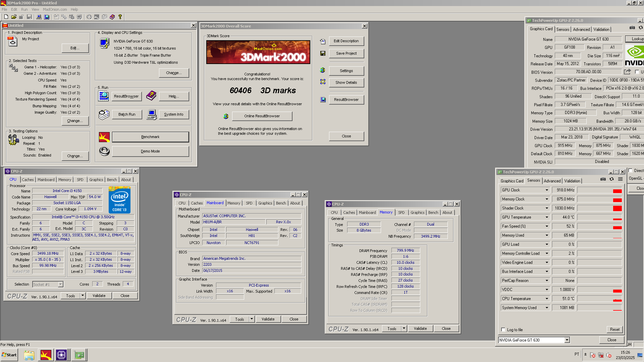Viewport: 644px width, 362px height.
Task: Expand the GPU Temperature sensor dropdown
Action: 546,217
